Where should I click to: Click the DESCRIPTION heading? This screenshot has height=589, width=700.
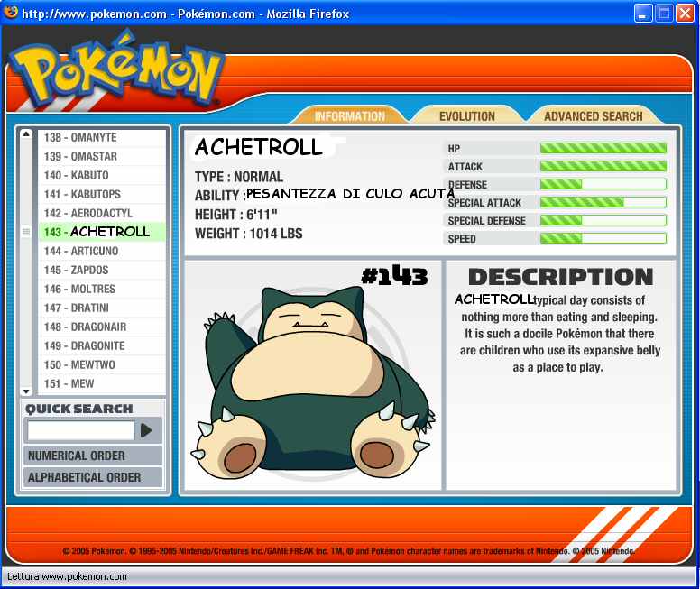pos(561,277)
